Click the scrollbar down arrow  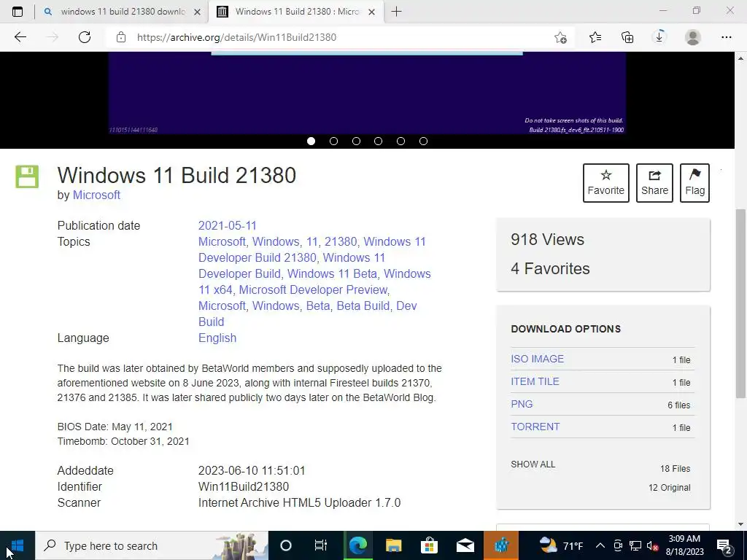[x=740, y=524]
